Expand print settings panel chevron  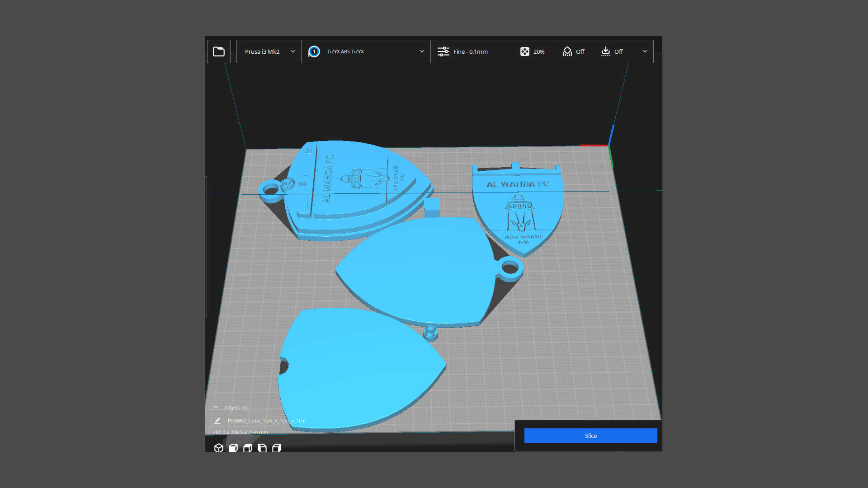(645, 52)
